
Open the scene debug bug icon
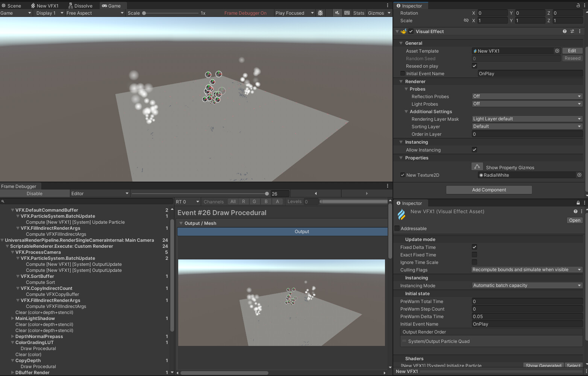tap(320, 13)
